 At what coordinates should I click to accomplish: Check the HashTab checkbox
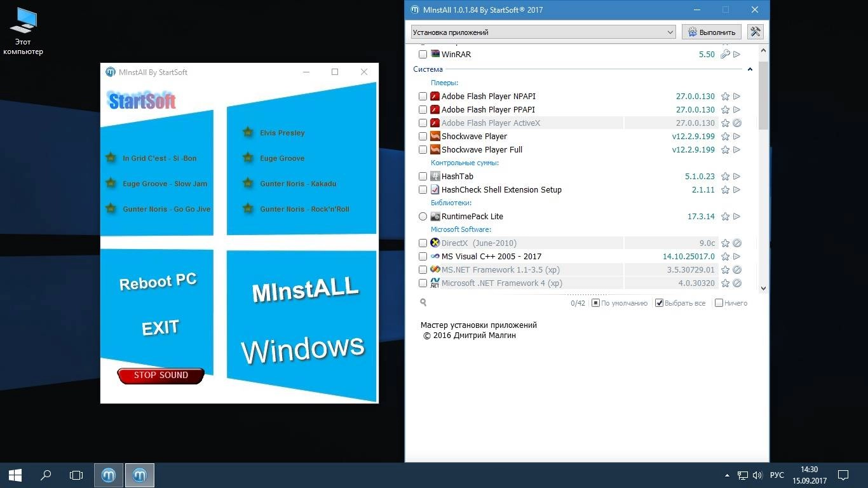point(423,177)
